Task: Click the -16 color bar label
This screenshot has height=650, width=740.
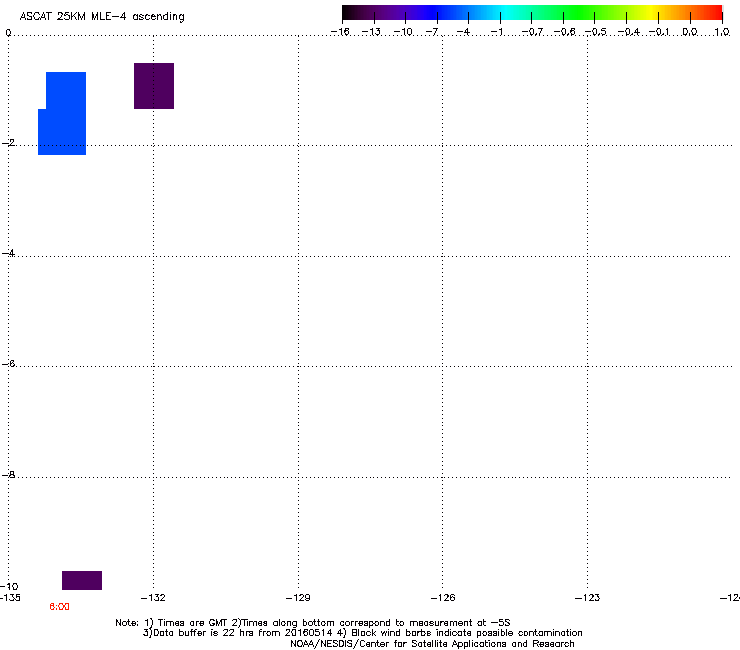Action: click(x=340, y=32)
